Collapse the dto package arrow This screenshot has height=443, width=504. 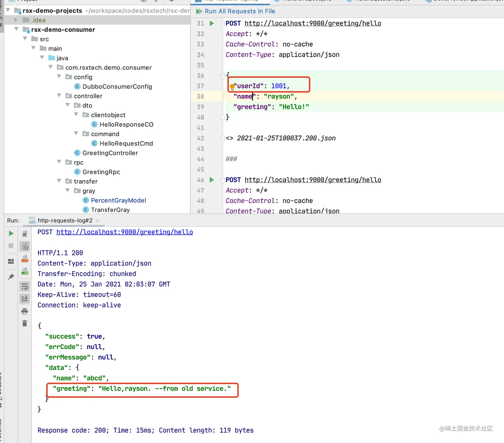point(68,105)
